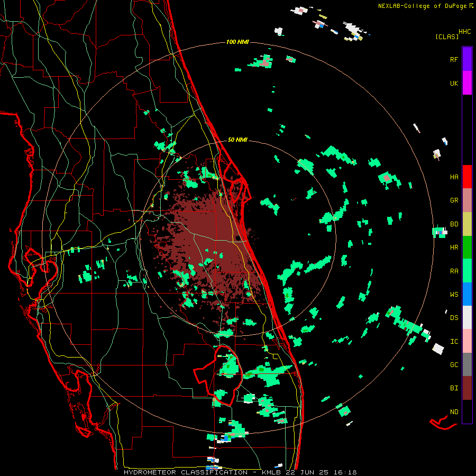Image resolution: width=476 pixels, height=476 pixels.
Task: Click the 'NEXLAB-College of DuPage' credit text
Action: 422,6
